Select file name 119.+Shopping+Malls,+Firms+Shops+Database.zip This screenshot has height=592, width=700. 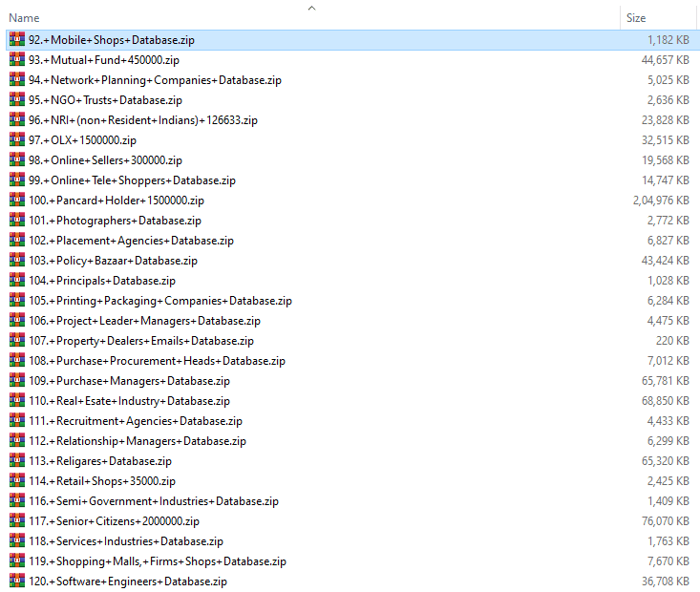[x=158, y=561]
